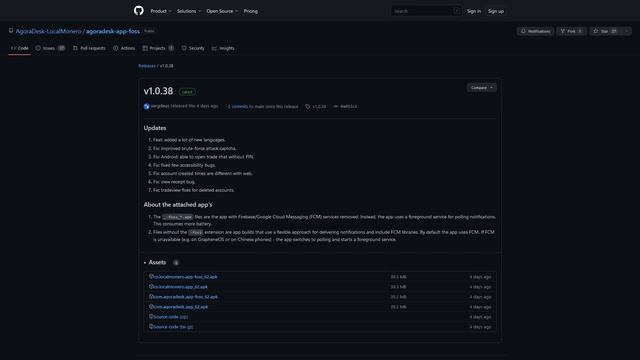The image size is (640, 360).
Task: Open the v1.0.38 tag link
Action: 319,107
